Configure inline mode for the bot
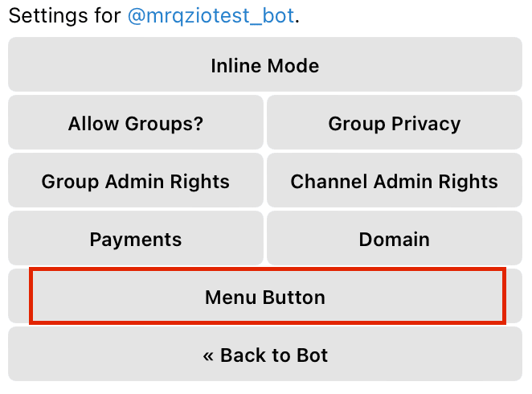The height and width of the screenshot is (394, 532). (x=265, y=64)
